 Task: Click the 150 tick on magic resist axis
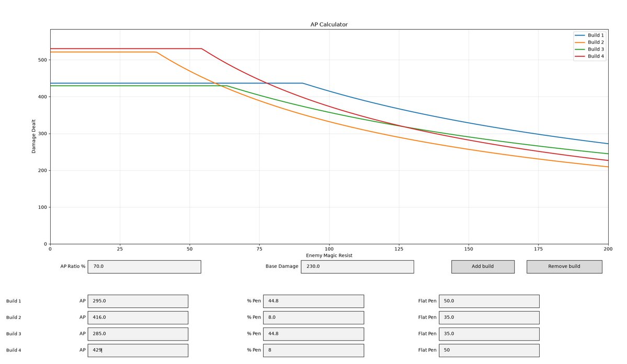point(469,249)
